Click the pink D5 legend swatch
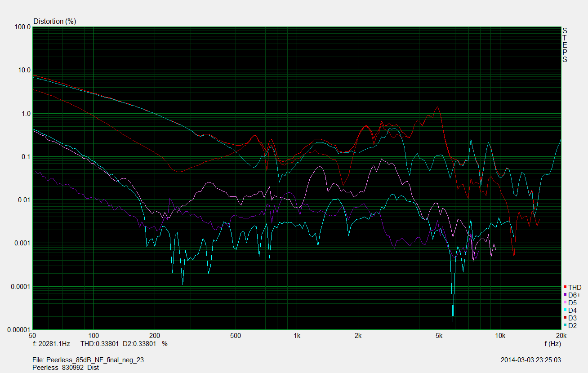 click(x=565, y=302)
